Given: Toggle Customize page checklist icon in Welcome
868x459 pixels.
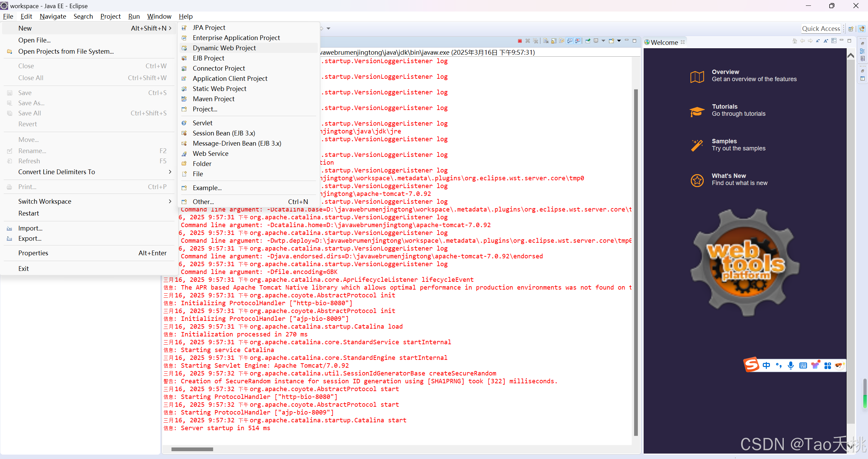Looking at the screenshot, I should pos(834,41).
